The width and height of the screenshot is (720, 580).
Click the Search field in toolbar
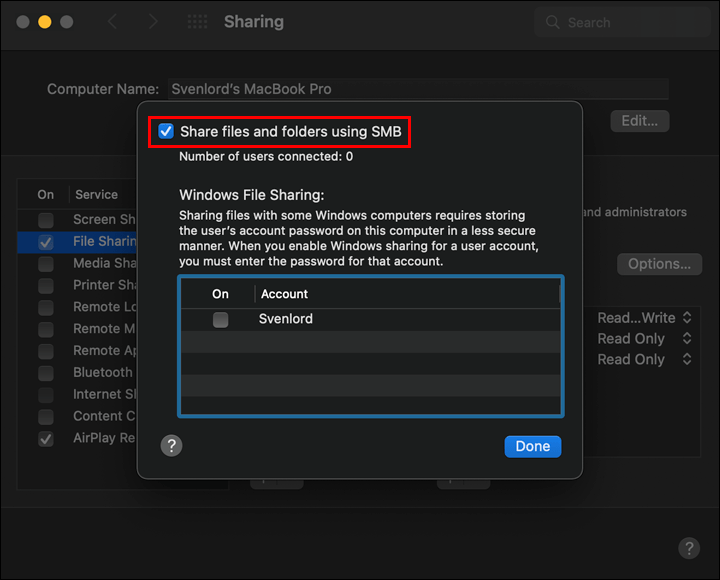[x=622, y=22]
